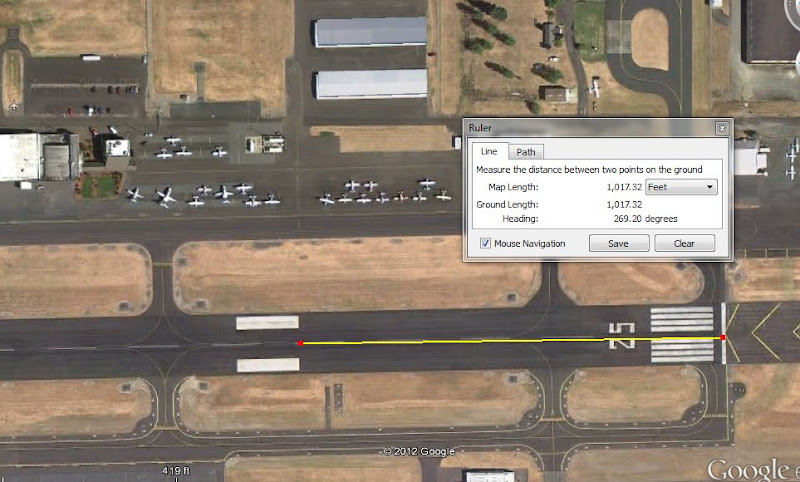This screenshot has width=800, height=482.
Task: Click the dropdown arrow beside Feet
Action: (x=710, y=187)
